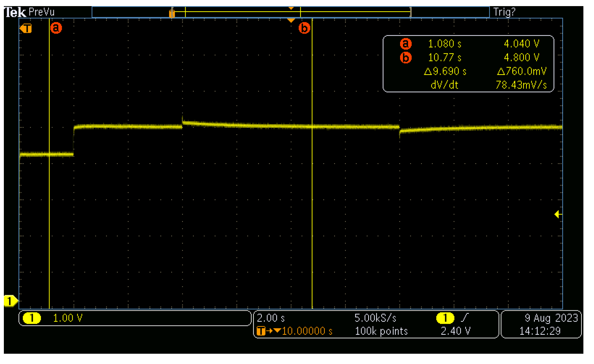This screenshot has width=594, height=364.
Task: Click the orange expansion point triangle atop the graticule
Action: point(291,21)
